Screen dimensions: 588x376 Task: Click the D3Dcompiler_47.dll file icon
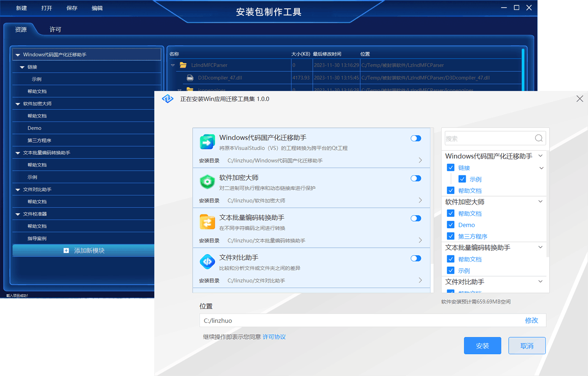tap(190, 78)
